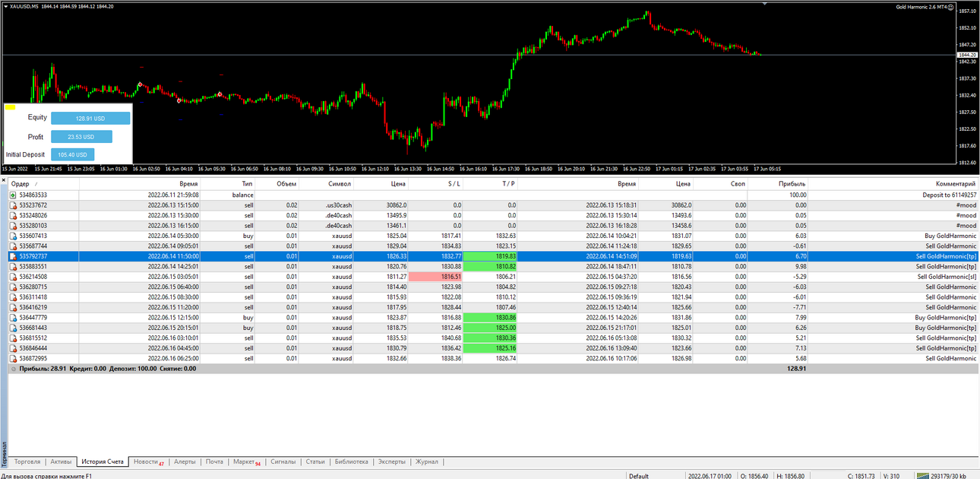Close the Terminal panel with the x
Viewport: 980px width, 479px height.
click(x=4, y=181)
